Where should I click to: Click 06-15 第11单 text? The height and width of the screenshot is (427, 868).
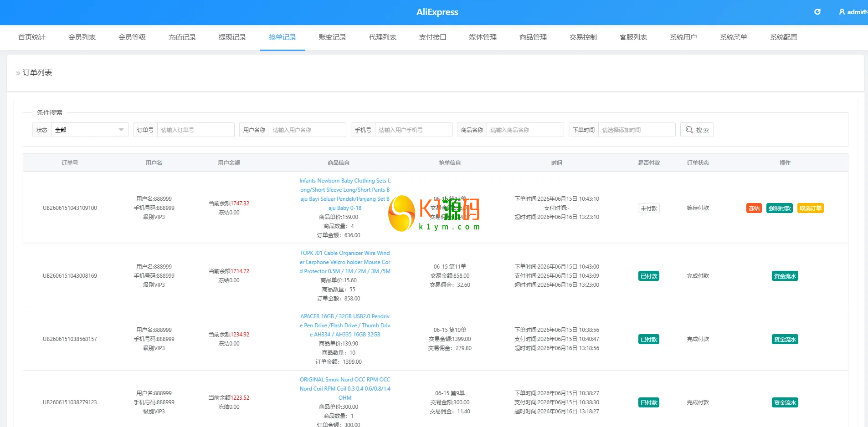pyautogui.click(x=450, y=267)
